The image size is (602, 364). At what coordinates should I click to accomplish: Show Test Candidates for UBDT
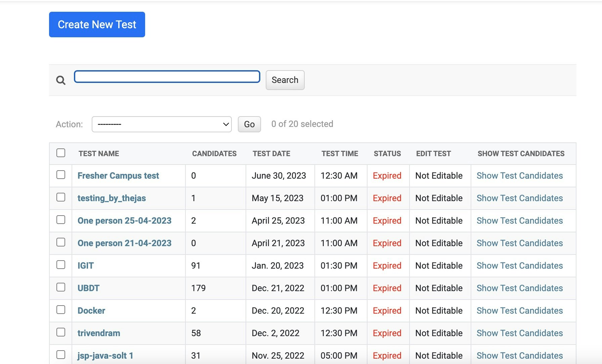click(x=520, y=288)
